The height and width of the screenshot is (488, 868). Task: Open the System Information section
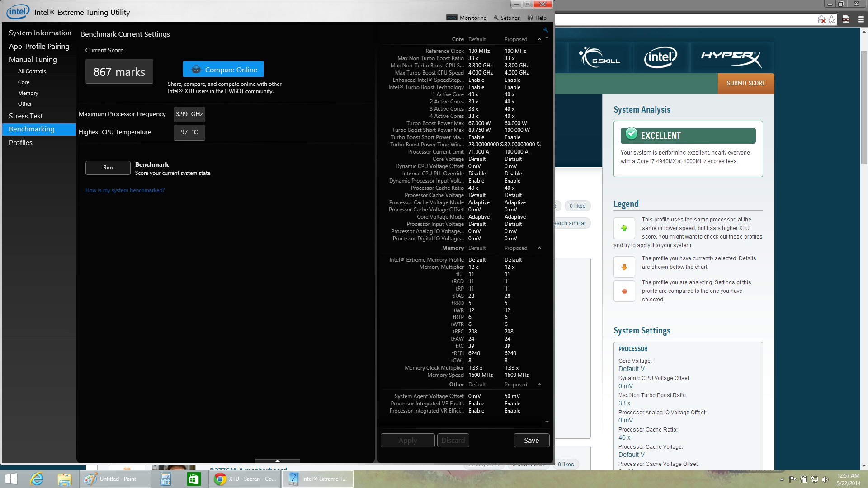tap(40, 33)
